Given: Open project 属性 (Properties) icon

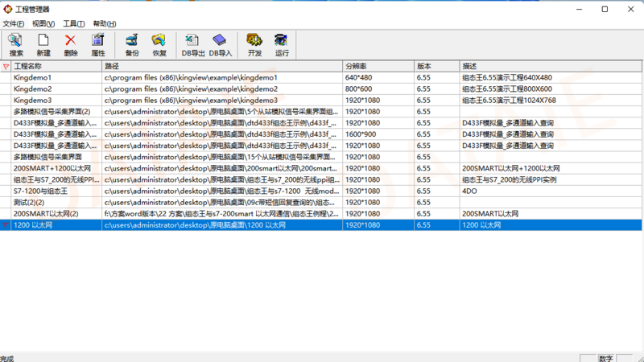Looking at the screenshot, I should [97, 45].
